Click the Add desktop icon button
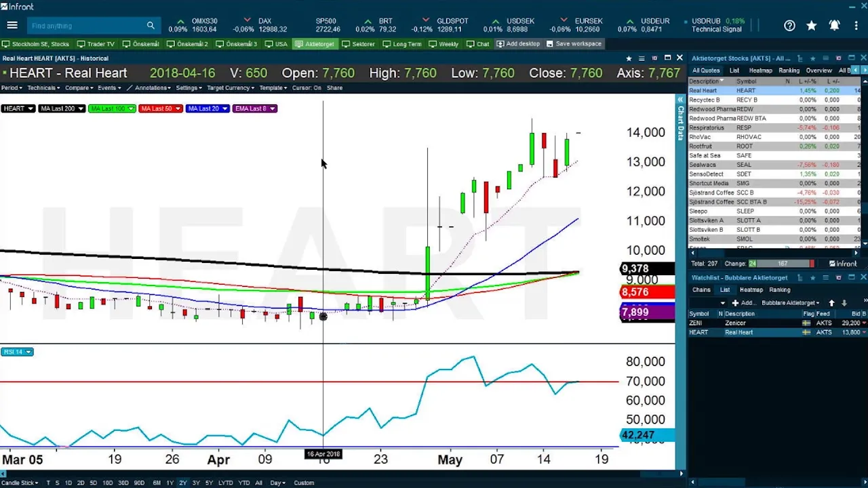Screen dimensions: 868x488 click(518, 44)
